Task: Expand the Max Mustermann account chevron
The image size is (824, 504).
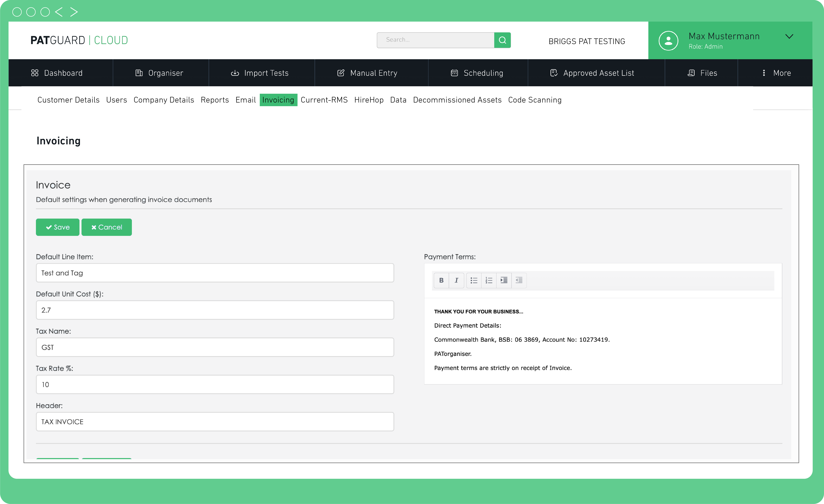Action: point(789,36)
